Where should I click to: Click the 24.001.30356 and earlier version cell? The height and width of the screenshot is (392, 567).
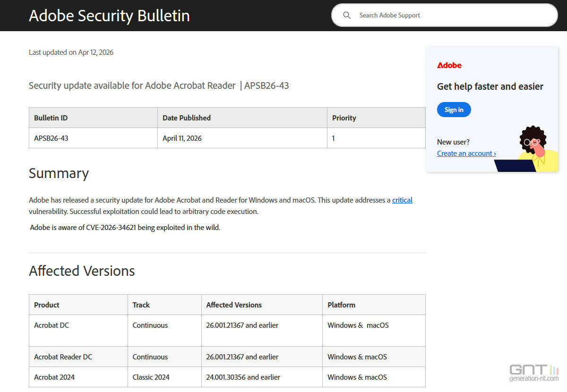point(243,377)
